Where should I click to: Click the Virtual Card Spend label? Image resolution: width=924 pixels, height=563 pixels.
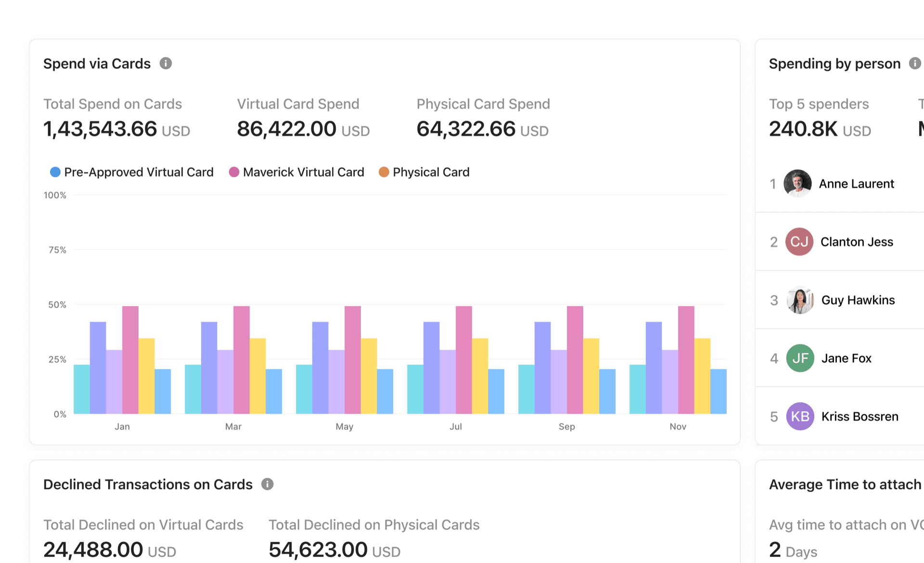click(298, 104)
